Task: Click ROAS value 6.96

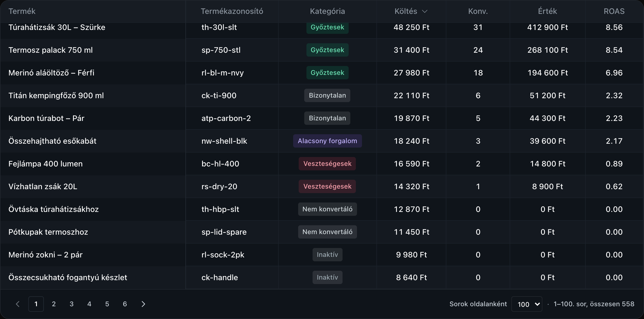Action: click(x=614, y=73)
